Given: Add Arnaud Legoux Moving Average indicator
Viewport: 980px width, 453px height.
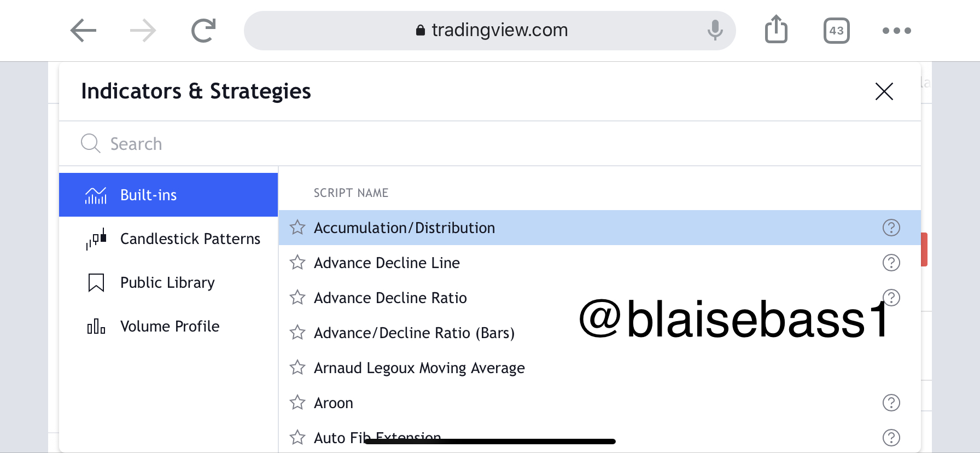Looking at the screenshot, I should click(x=419, y=368).
